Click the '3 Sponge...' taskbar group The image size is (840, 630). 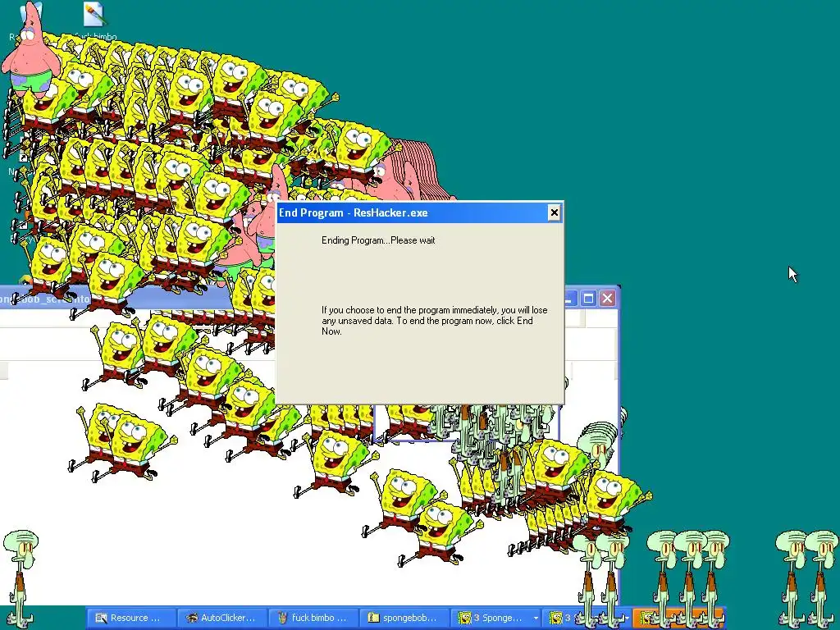(x=495, y=618)
